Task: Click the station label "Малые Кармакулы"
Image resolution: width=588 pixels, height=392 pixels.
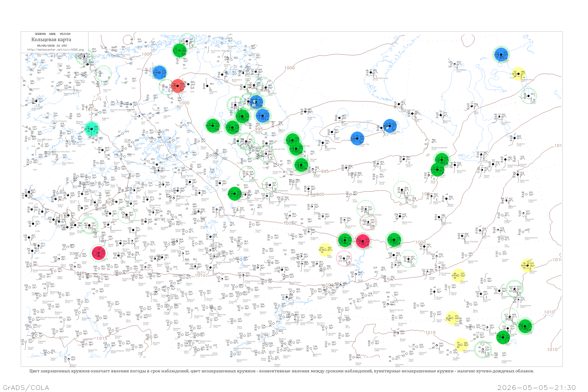Action: (380, 78)
